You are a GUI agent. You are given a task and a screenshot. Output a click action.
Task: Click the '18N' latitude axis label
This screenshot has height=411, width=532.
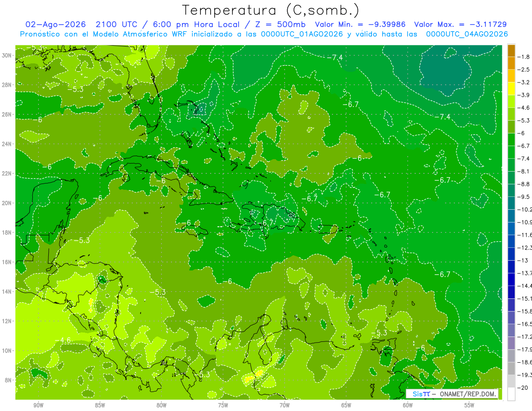coord(7,232)
